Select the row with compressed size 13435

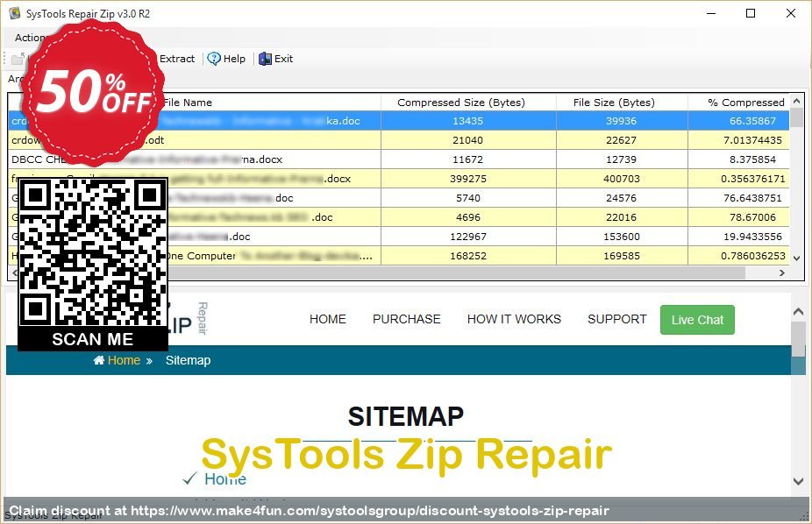point(399,121)
